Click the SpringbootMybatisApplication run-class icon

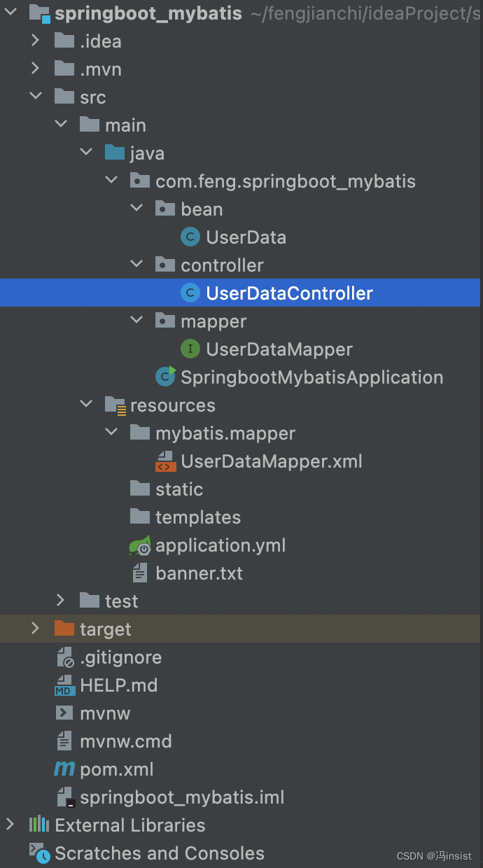pyautogui.click(x=165, y=377)
